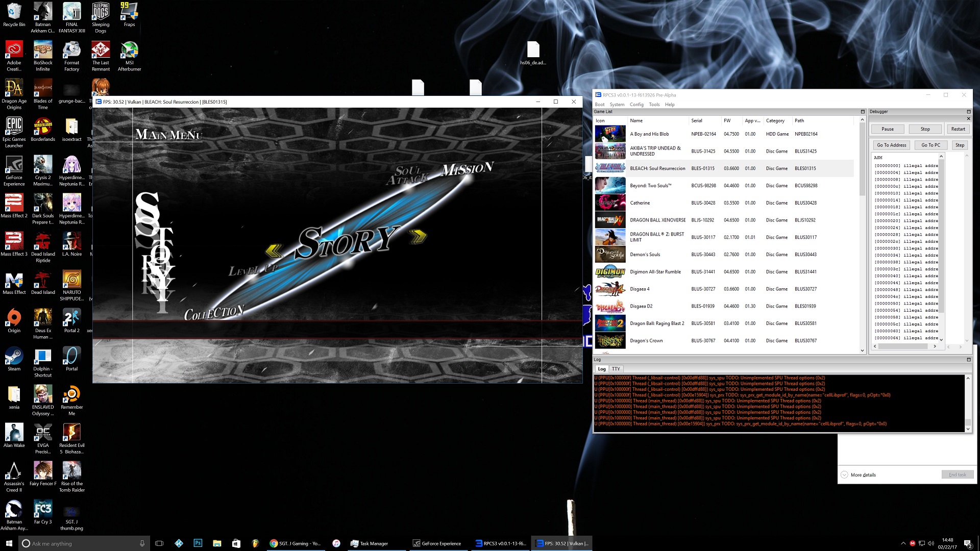The image size is (980, 551).
Task: Open the Config menu in RPCS3
Action: [x=636, y=105]
